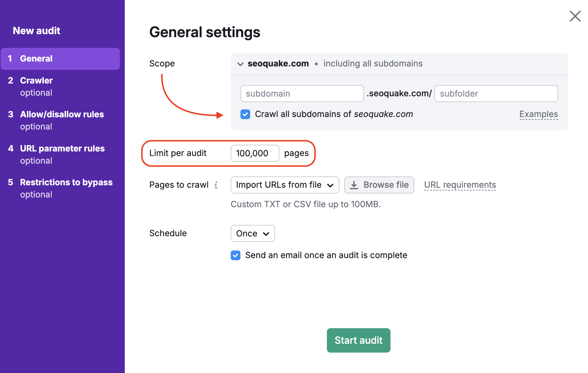Uncheck Crawl all subdomains of seoquake.com
Viewport: 588px width, 373px height.
click(245, 114)
